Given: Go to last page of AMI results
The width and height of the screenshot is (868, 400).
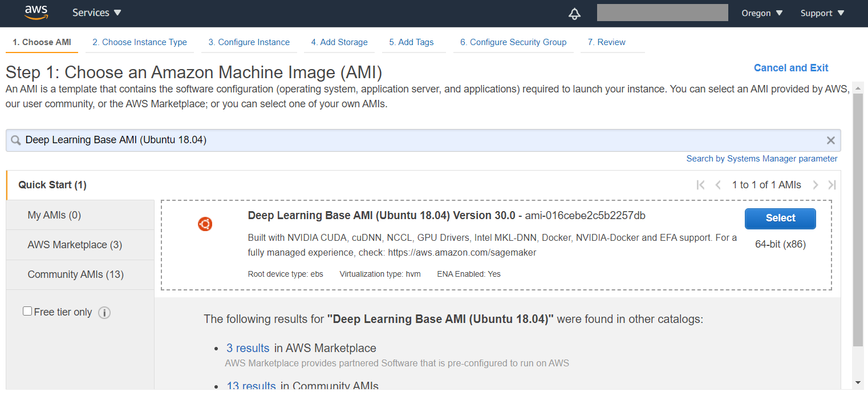Looking at the screenshot, I should click(x=832, y=185).
